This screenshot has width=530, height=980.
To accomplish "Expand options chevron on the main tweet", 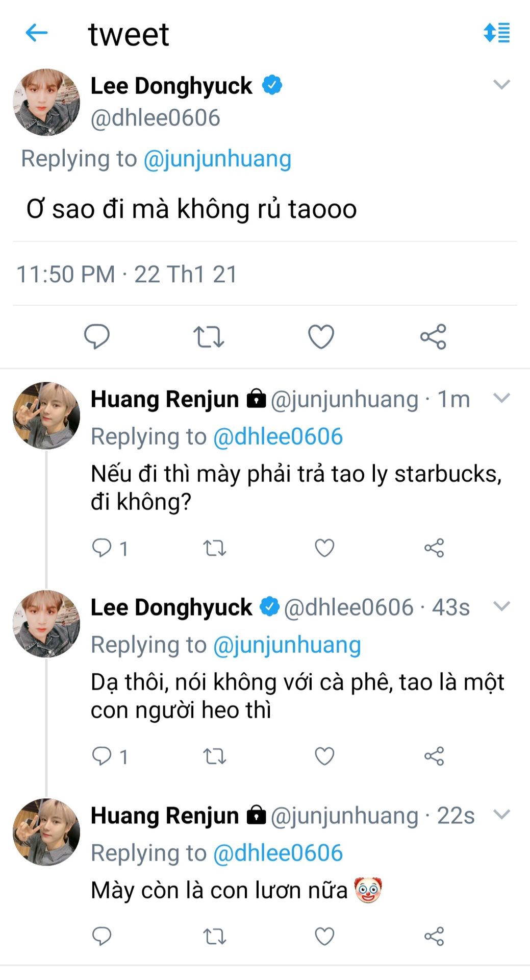I will pyautogui.click(x=501, y=85).
